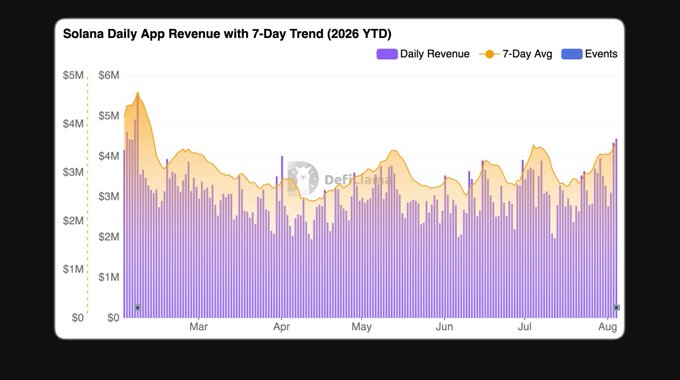The image size is (680, 380).
Task: Toggle the 7-Day Avg legend entry
Action: 516,54
